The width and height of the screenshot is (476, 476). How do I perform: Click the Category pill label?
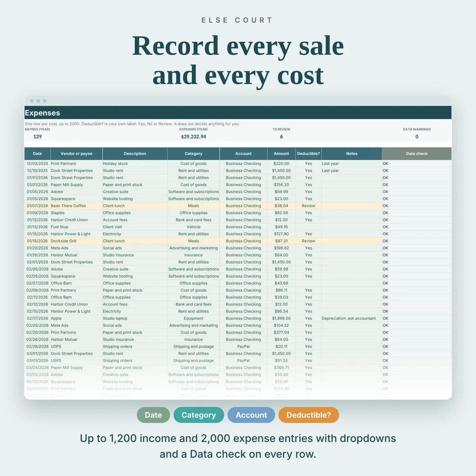click(199, 415)
